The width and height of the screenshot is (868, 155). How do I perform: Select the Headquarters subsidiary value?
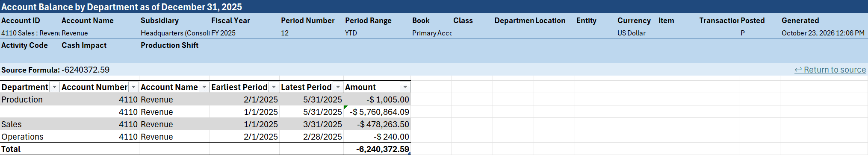pyautogui.click(x=174, y=33)
